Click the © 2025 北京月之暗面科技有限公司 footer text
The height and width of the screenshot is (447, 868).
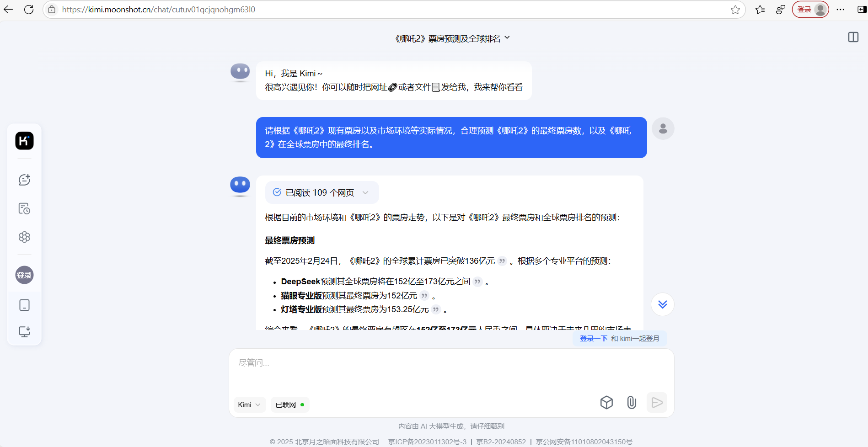pos(324,442)
